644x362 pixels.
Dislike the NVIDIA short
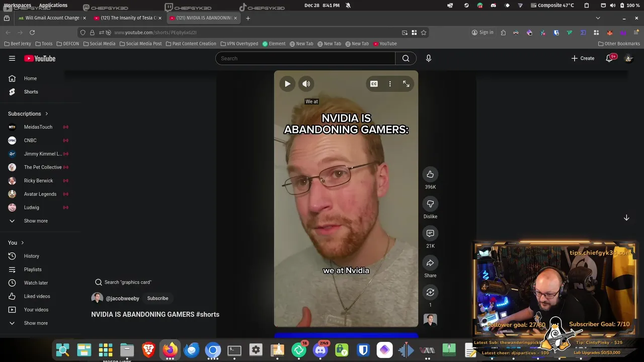430,204
